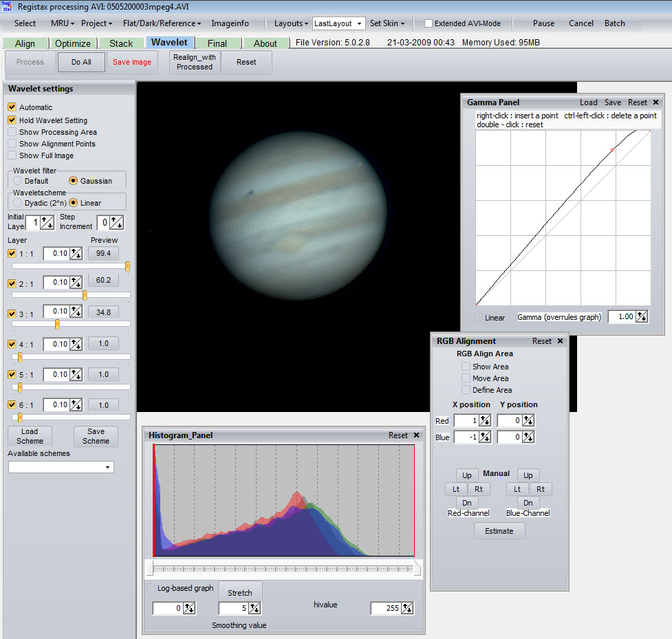This screenshot has height=639, width=672.
Task: Close the Histogram_Panel via X icon
Action: coord(416,435)
